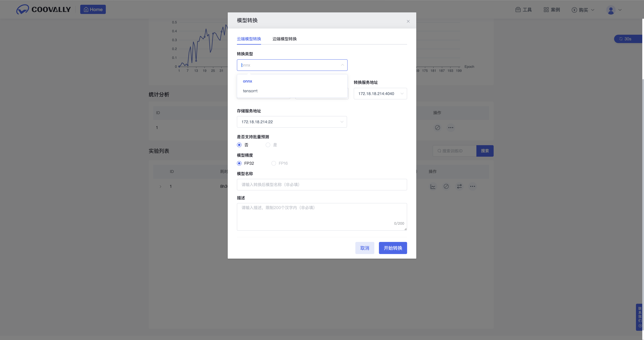Choose FP16 model precision

point(274,163)
